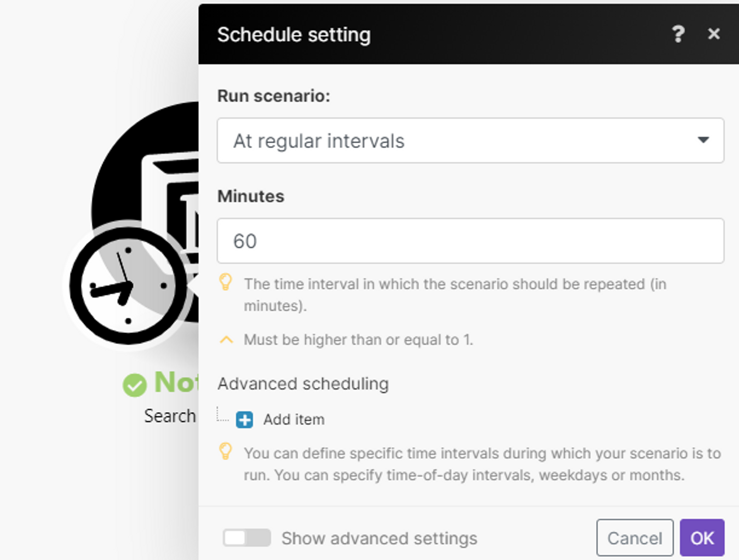
Task: Click the blue plus Add item icon
Action: tap(244, 420)
